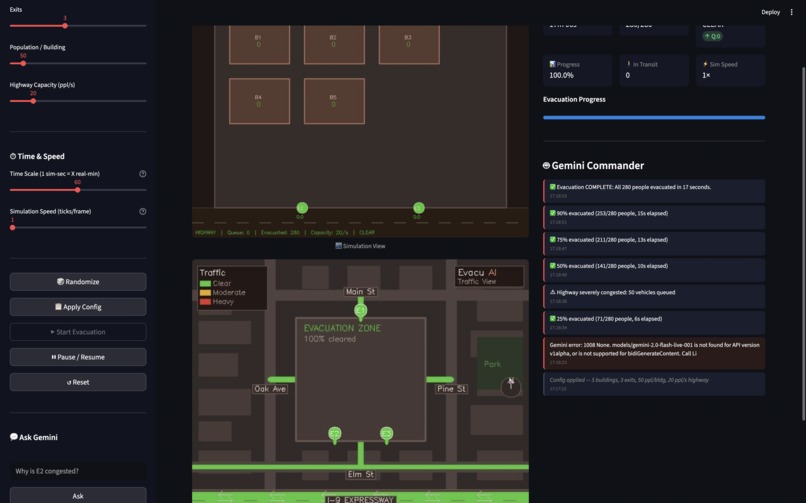The image size is (806, 503).
Task: Click the green Clear traffic legend swatch
Action: click(x=205, y=284)
